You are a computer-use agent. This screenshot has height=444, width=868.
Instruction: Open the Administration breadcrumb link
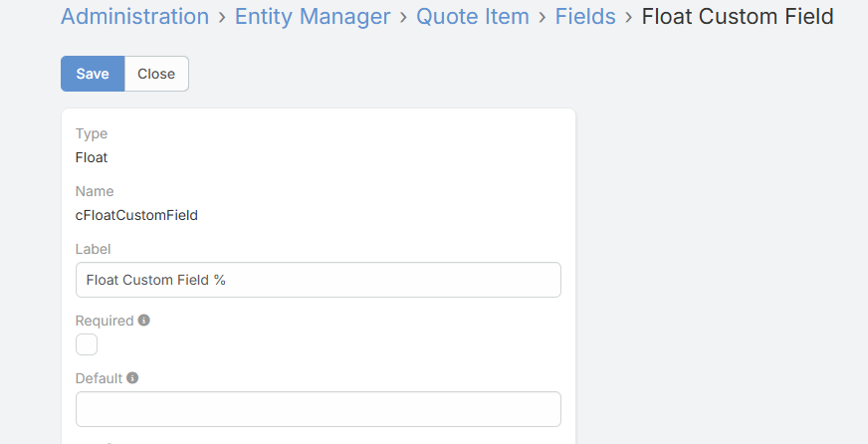(135, 16)
